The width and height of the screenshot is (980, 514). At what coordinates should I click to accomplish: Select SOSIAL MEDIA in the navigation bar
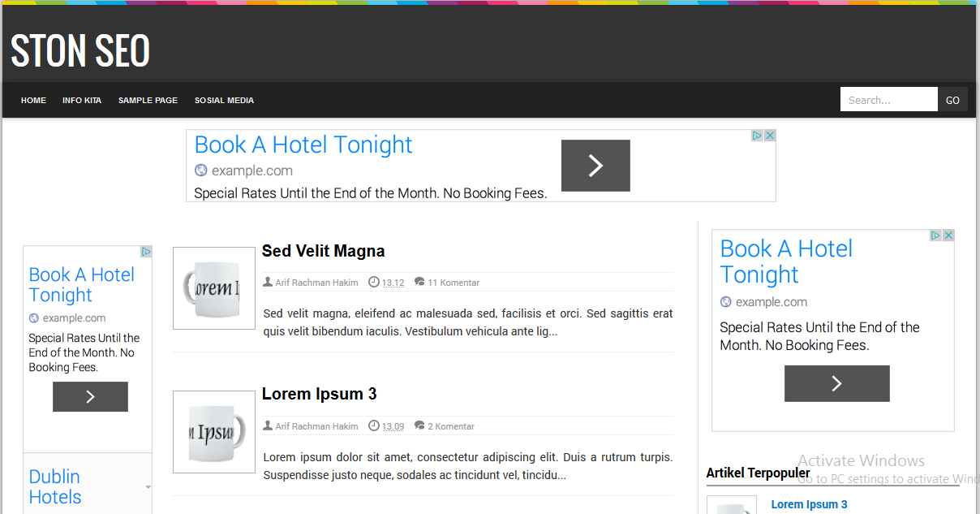pos(224,101)
